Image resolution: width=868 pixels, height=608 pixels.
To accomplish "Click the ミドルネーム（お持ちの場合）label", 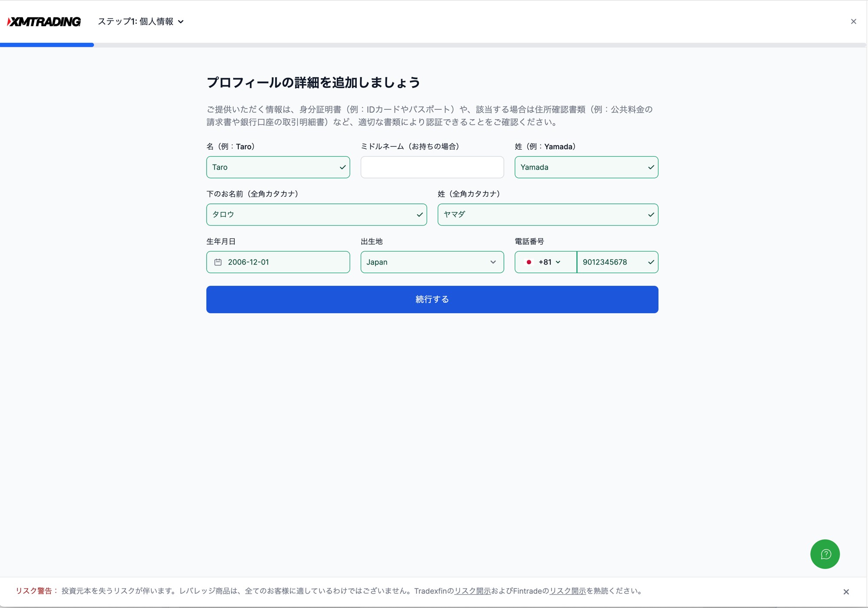I will [x=411, y=147].
